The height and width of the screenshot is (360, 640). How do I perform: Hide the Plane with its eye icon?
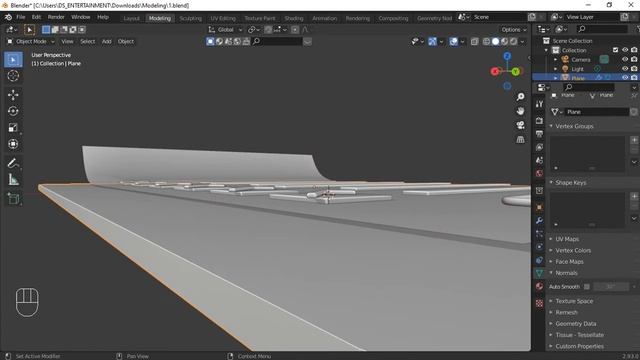pyautogui.click(x=625, y=78)
